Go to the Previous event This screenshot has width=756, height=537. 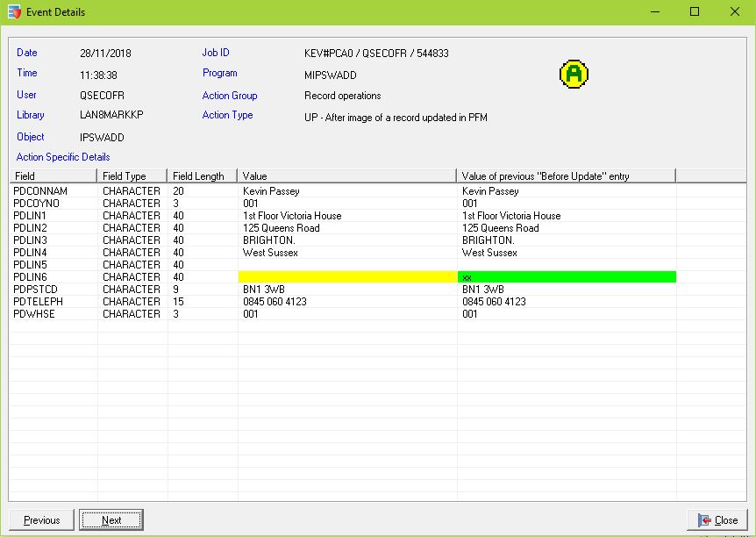click(x=42, y=519)
